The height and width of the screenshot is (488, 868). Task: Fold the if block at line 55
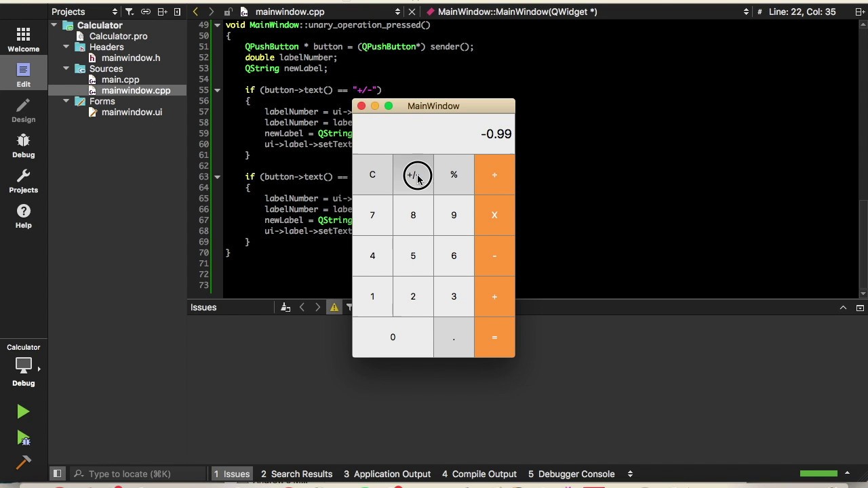pyautogui.click(x=217, y=90)
